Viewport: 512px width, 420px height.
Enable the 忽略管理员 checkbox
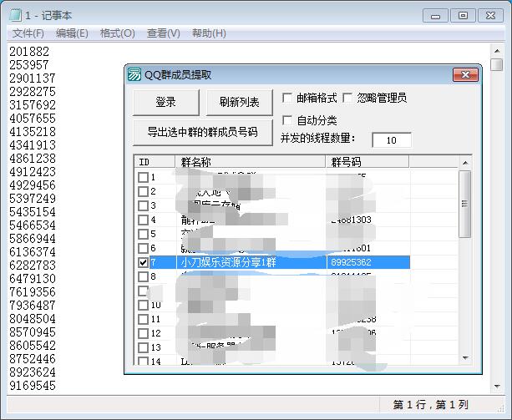tap(347, 98)
